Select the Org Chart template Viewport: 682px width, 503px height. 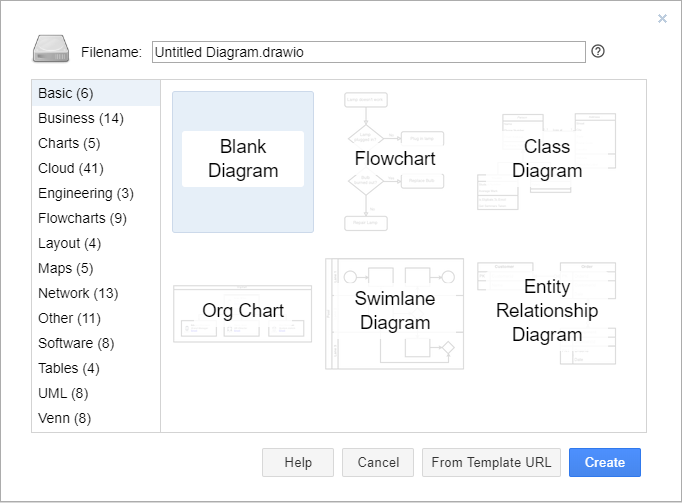point(243,314)
